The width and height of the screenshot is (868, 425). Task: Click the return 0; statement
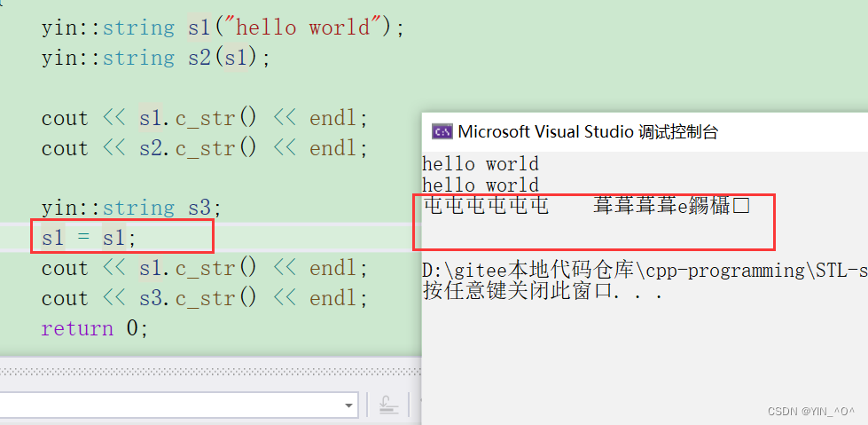click(x=95, y=328)
